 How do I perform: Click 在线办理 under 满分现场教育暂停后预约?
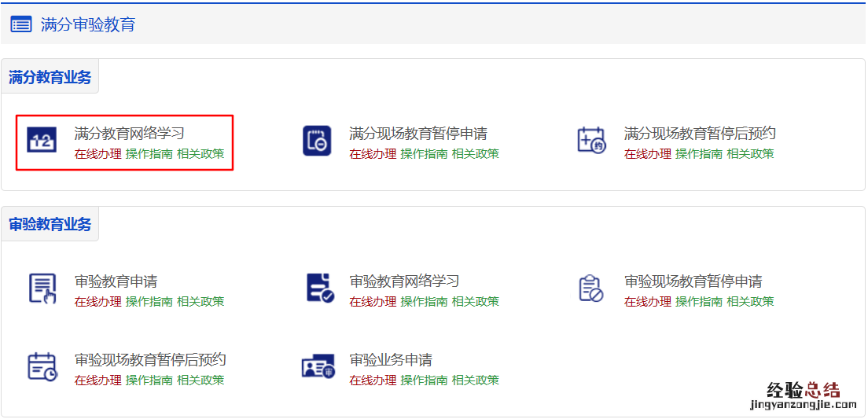[x=648, y=154]
